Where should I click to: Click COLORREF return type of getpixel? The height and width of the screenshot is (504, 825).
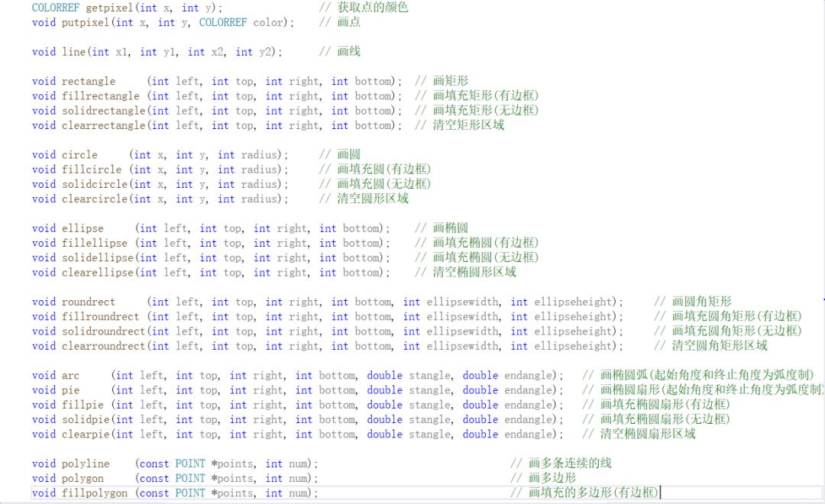click(x=55, y=8)
